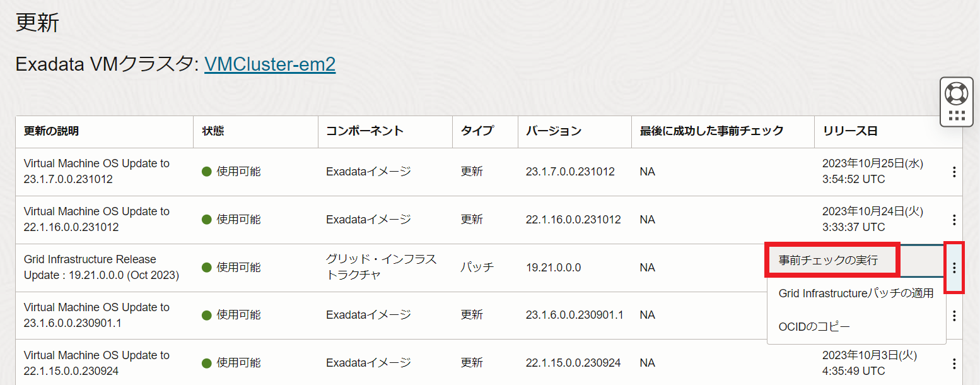Click the コンポーネント column header

(365, 131)
